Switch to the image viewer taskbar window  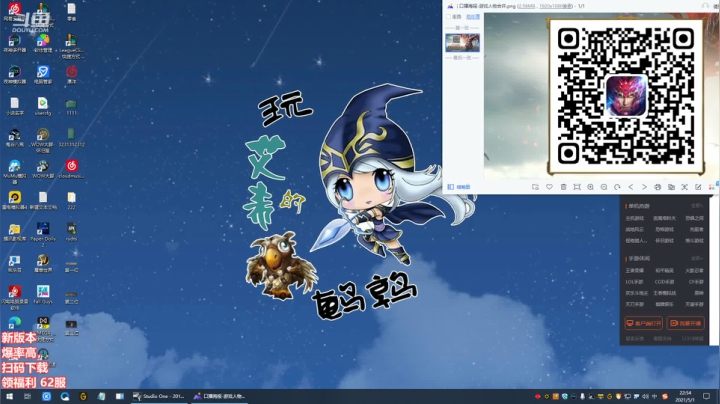(219, 396)
